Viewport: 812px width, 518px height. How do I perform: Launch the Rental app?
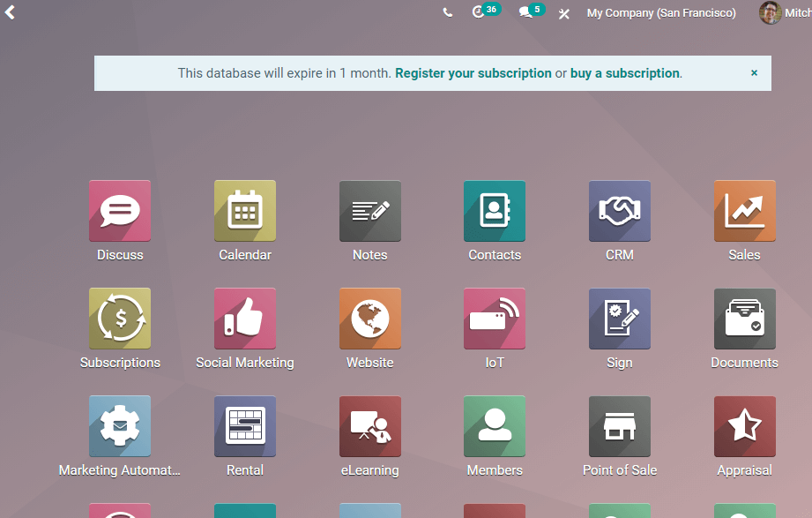tap(245, 426)
